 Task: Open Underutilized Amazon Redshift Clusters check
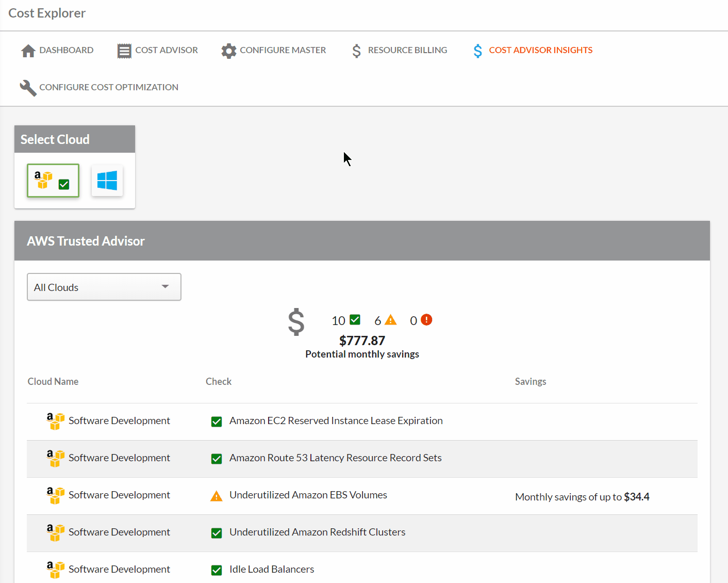pyautogui.click(x=318, y=532)
